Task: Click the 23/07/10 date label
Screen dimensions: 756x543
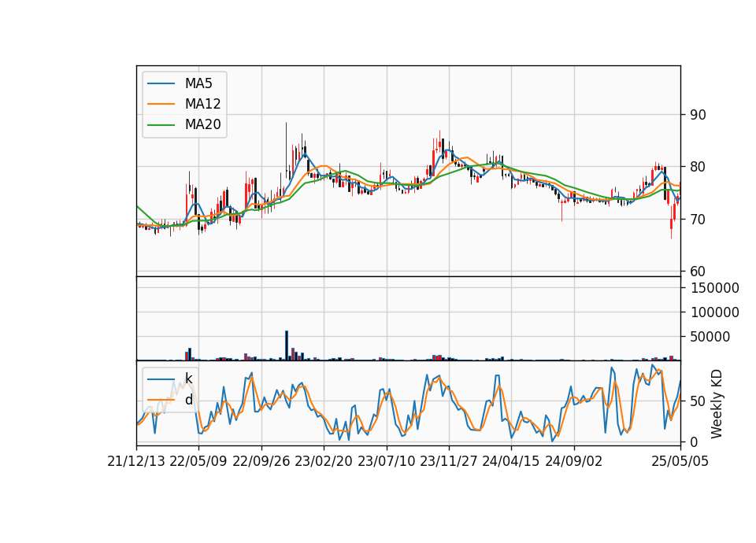Action: pyautogui.click(x=386, y=462)
